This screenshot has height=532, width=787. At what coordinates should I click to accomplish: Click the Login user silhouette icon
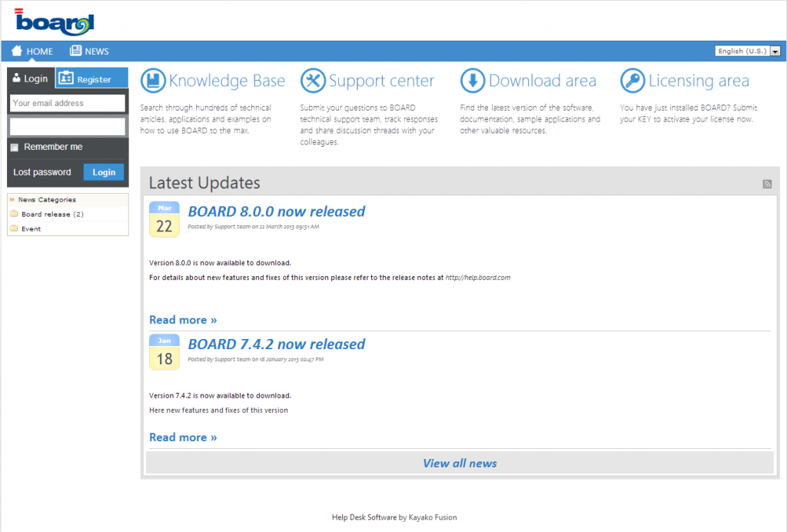[x=17, y=78]
